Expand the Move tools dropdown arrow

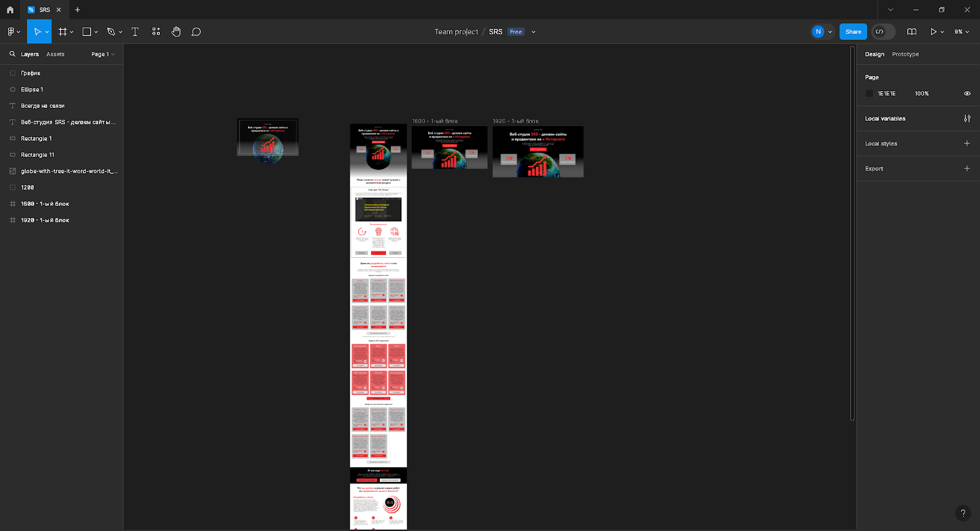[47, 32]
